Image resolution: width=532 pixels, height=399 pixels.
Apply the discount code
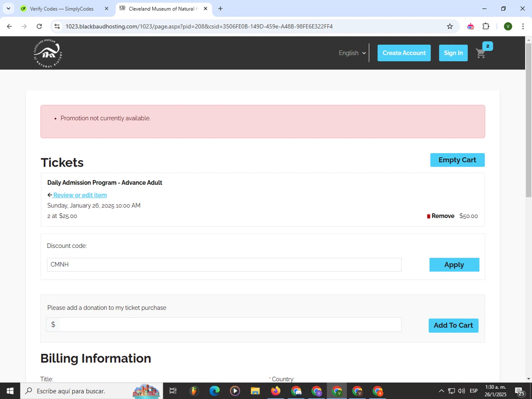(454, 265)
